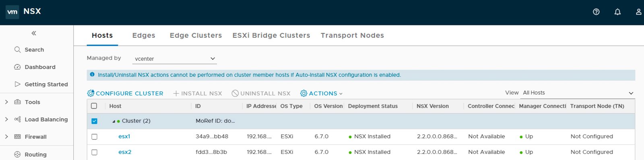Switch to the Transport Nodes tab

pos(352,35)
